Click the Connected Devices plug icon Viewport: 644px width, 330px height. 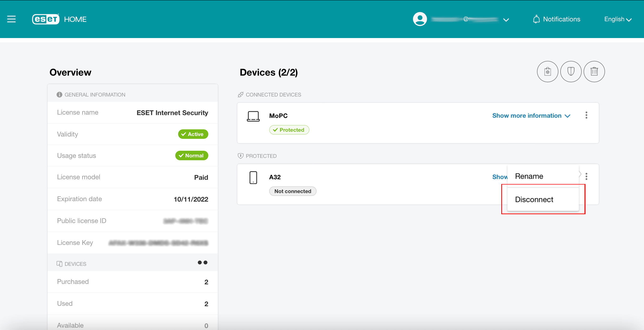[x=240, y=94]
